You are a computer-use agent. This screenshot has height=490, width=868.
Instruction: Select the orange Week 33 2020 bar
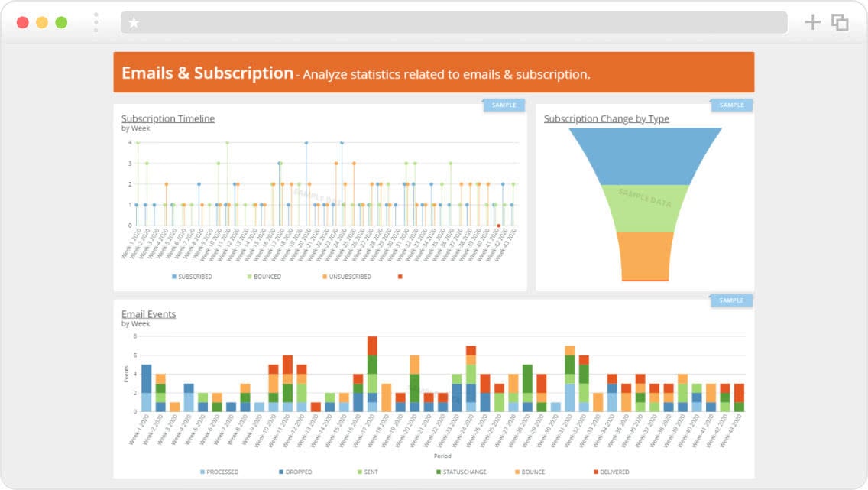click(598, 402)
